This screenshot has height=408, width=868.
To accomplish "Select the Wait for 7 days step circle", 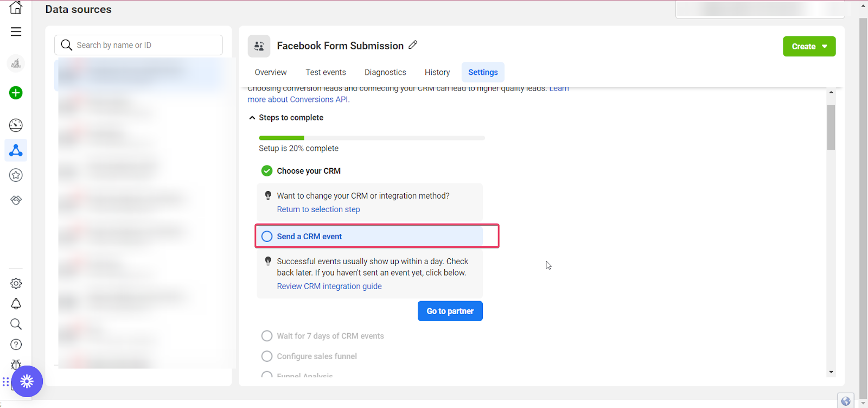I will click(267, 336).
